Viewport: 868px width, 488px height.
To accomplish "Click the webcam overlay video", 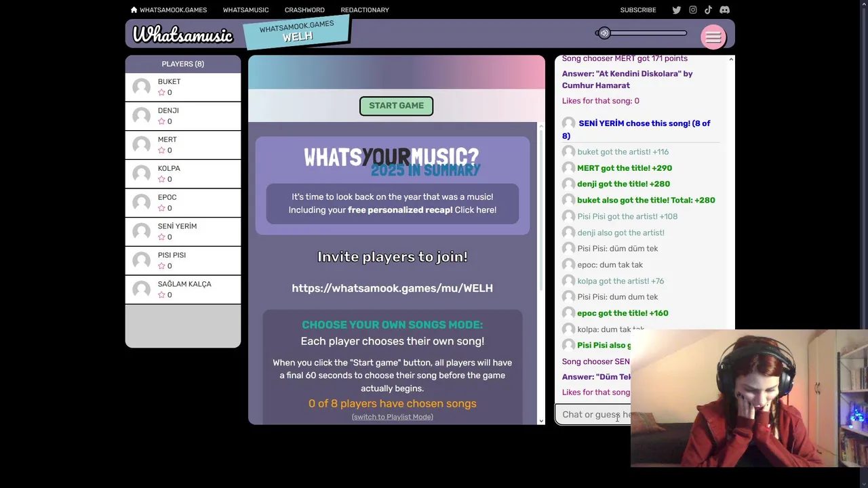I will (x=749, y=399).
